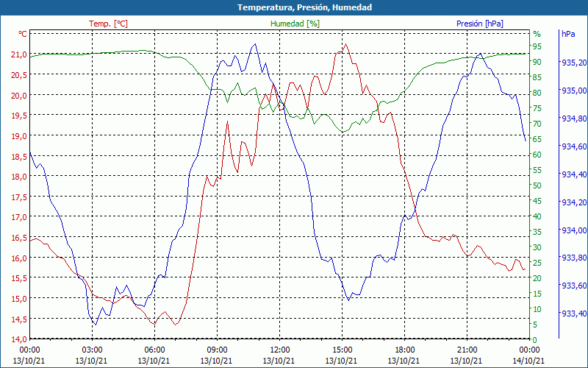Click the '18:00' time axis label
The height and width of the screenshot is (368, 588).
tap(405, 350)
